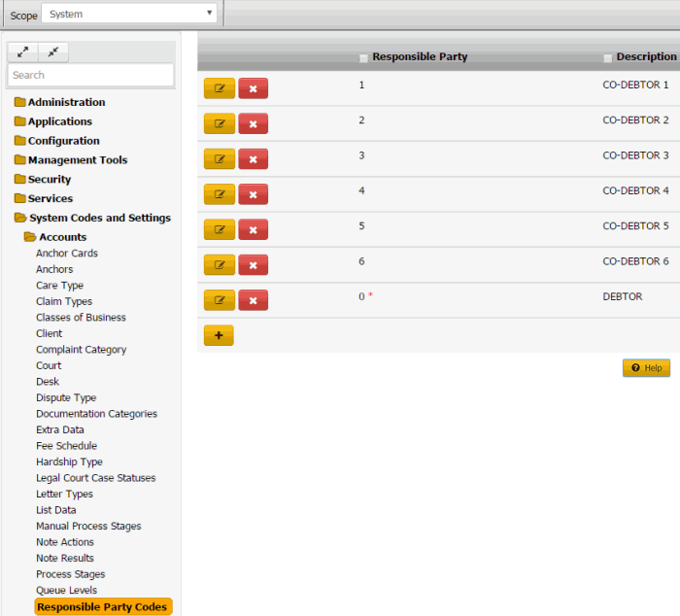Expand the Security folder
680x616 pixels.
(x=49, y=179)
